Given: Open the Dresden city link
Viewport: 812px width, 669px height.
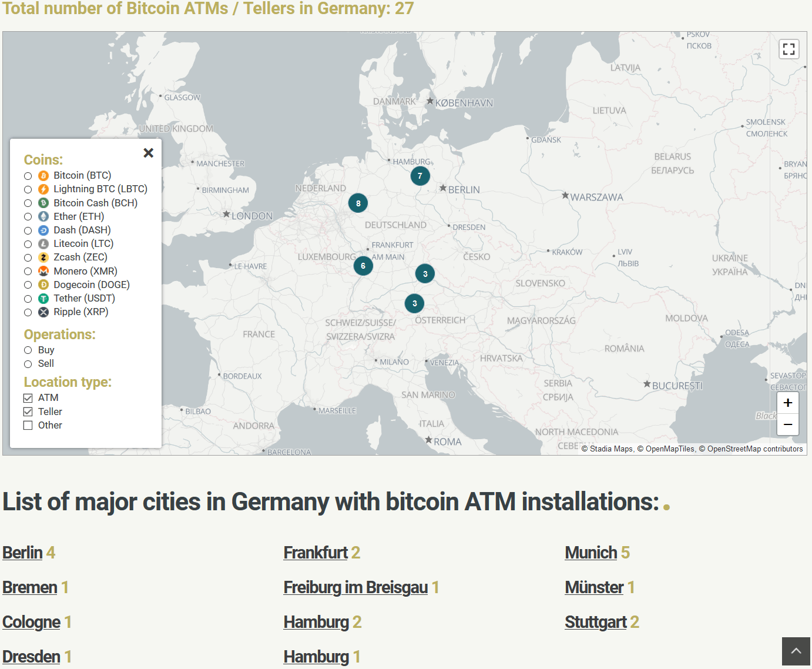Looking at the screenshot, I should 32,657.
